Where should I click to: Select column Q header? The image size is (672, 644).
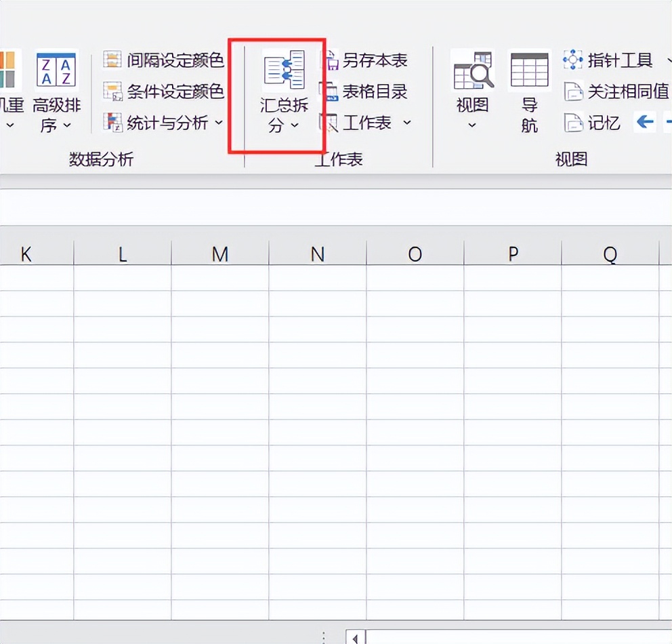point(610,254)
